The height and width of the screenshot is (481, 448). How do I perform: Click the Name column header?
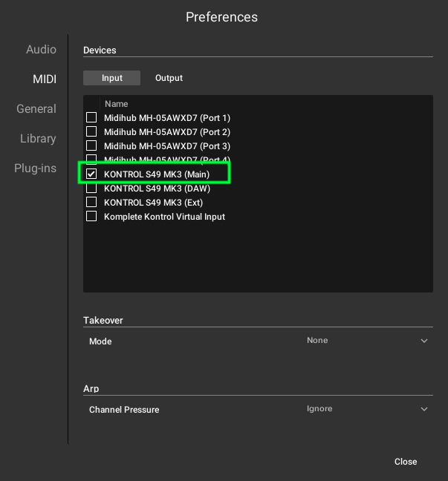pos(116,104)
